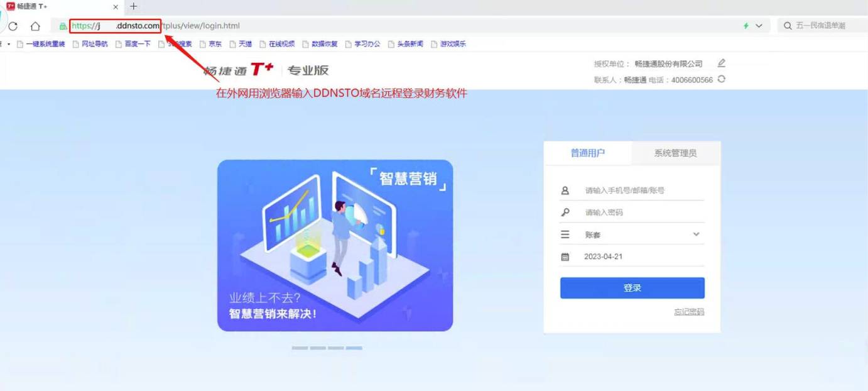Open a new browser tab with plus

pyautogui.click(x=133, y=6)
